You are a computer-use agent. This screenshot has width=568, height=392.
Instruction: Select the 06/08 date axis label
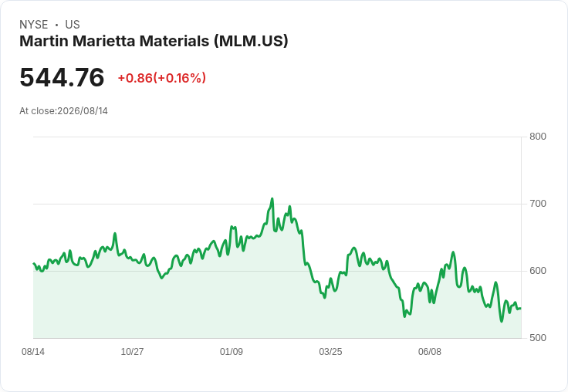(x=430, y=351)
